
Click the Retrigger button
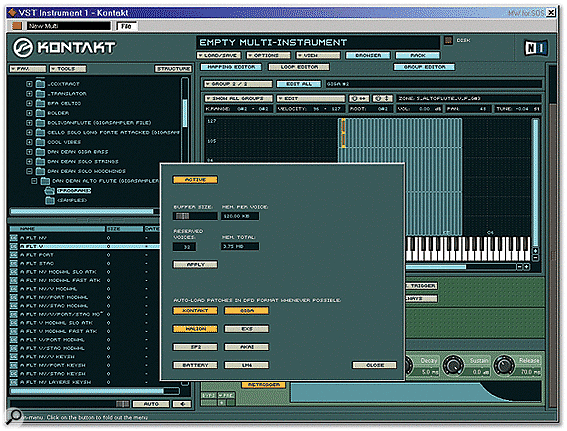(x=264, y=385)
